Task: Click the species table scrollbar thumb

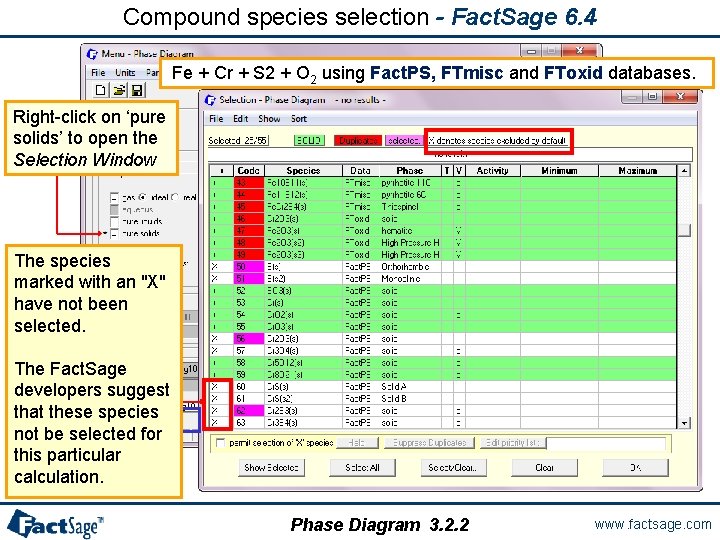Action: pyautogui.click(x=684, y=230)
